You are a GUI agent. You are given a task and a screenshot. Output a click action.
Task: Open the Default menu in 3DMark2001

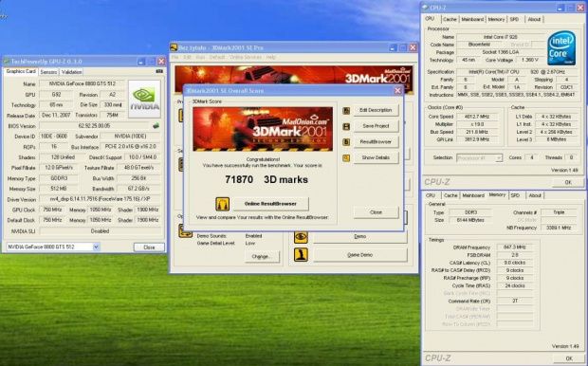(x=217, y=58)
